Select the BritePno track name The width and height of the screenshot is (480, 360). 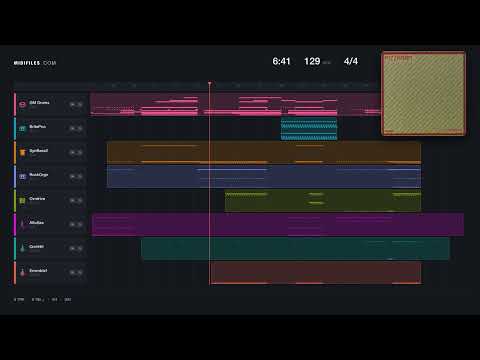[38, 126]
